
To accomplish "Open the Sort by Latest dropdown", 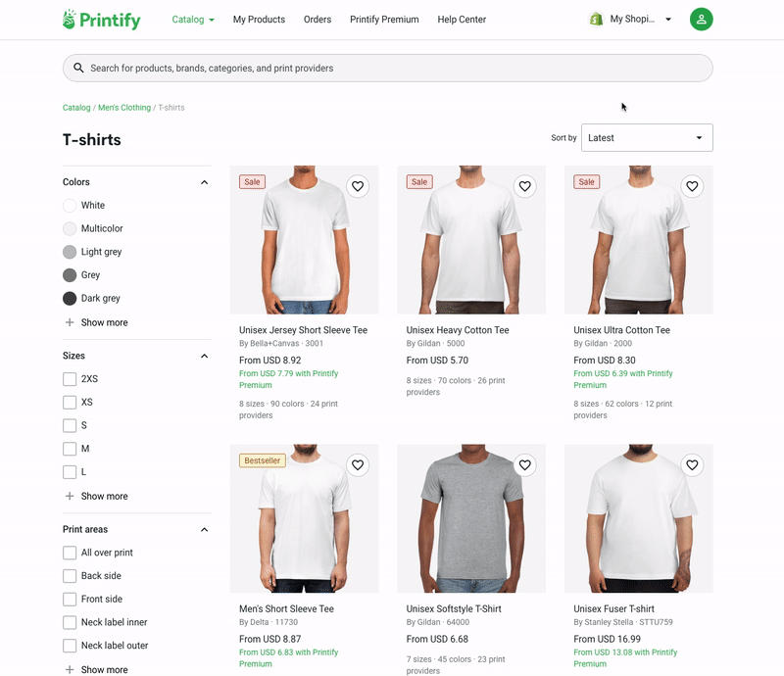I will pyautogui.click(x=647, y=137).
